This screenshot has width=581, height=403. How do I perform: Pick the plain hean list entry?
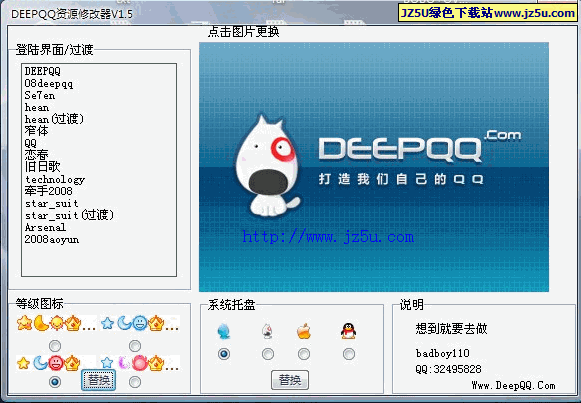[x=37, y=107]
